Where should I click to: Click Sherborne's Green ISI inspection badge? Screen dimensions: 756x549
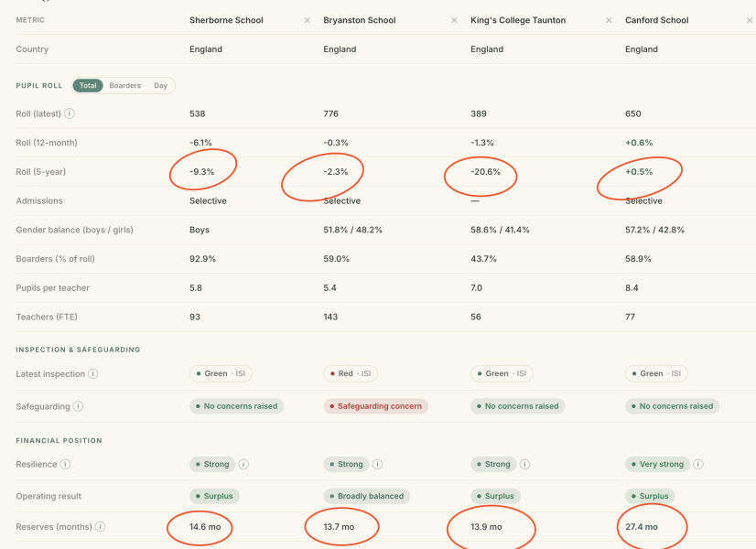point(221,373)
